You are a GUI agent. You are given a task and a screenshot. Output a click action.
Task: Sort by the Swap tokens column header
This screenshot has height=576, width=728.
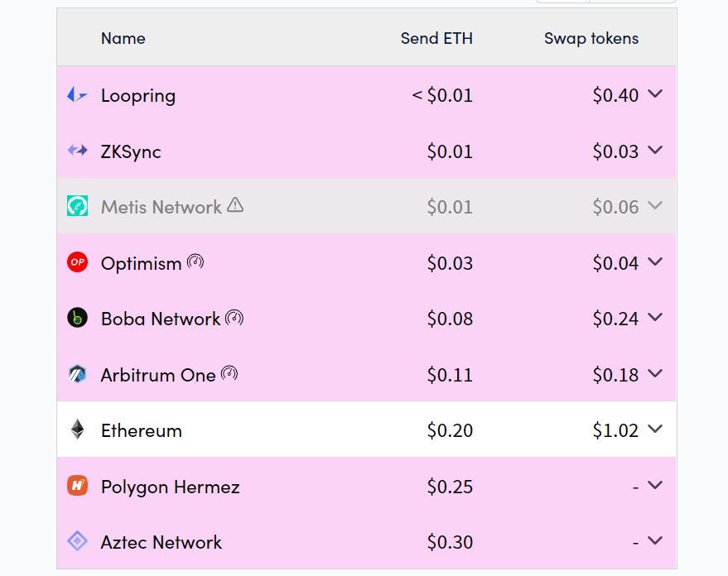[591, 38]
